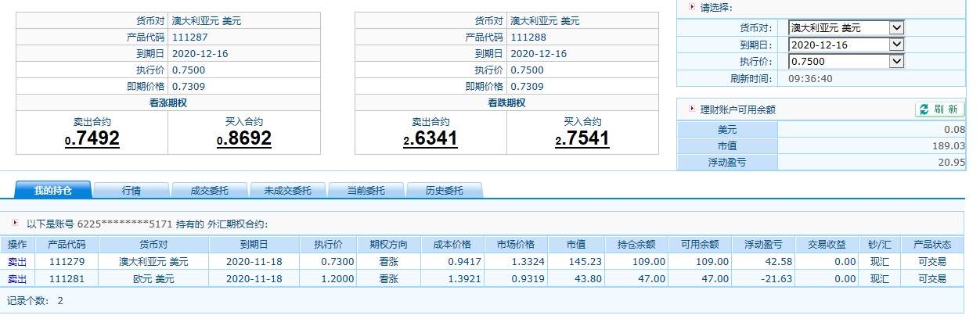This screenshot has width=980, height=326.
Task: Click product code 111281 cell
Action: 67,278
